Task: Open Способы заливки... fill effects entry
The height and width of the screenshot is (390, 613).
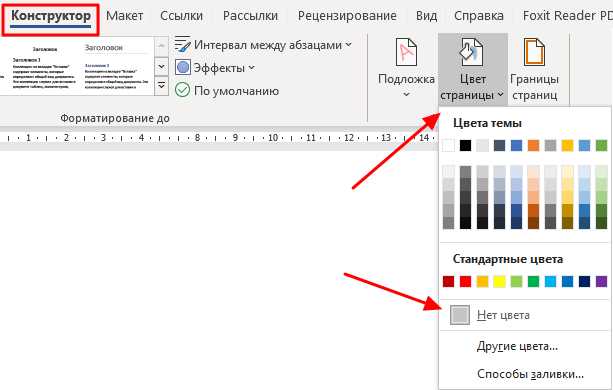Action: (531, 374)
